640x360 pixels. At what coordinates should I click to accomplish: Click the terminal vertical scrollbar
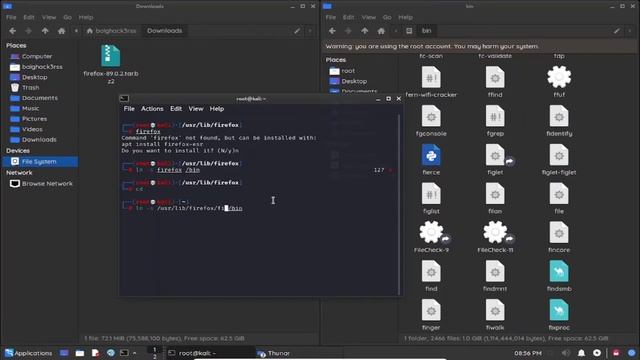click(399, 204)
